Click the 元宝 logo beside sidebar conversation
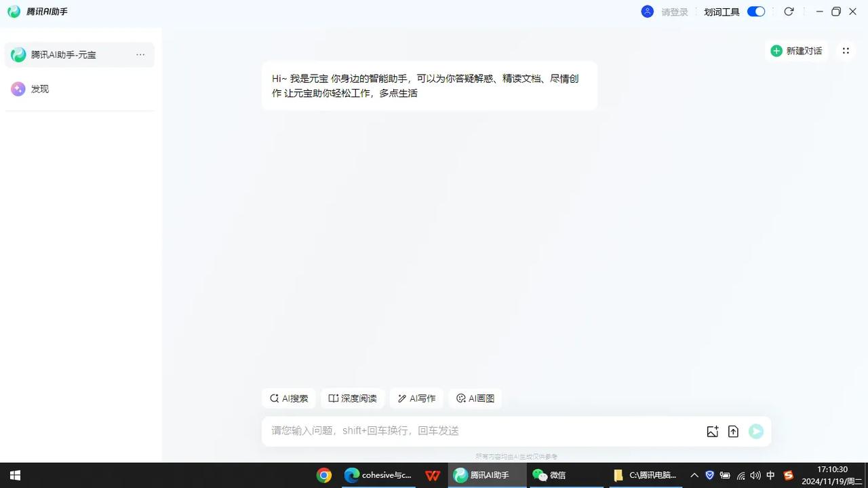Image resolution: width=868 pixels, height=488 pixels. [x=18, y=55]
